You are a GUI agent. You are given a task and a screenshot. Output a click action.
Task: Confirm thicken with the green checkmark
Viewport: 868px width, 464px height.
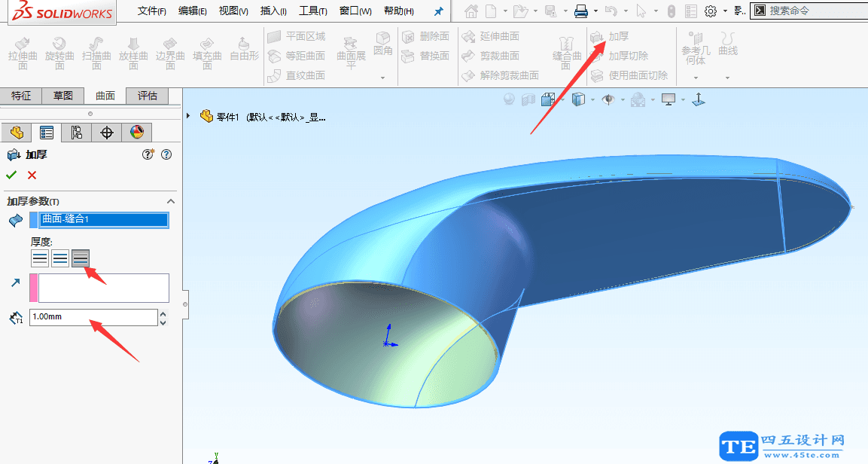12,174
